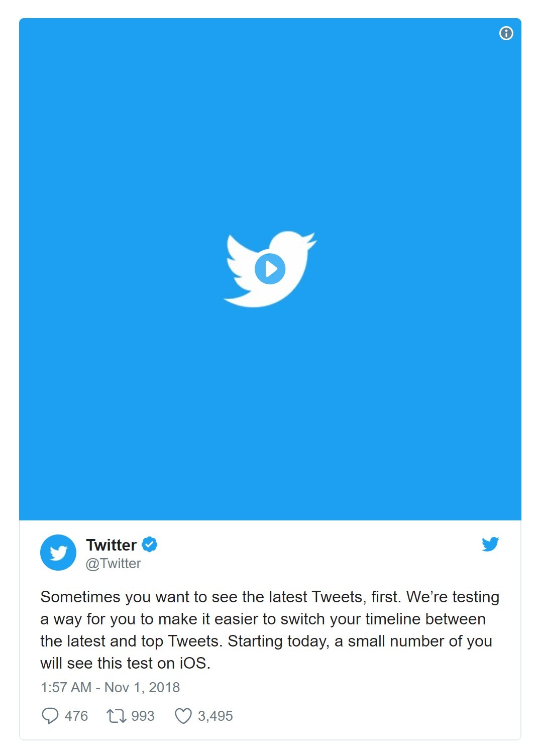
Task: Open the 1:57 AM - Nov 1, 2018 timestamp
Action: point(110,687)
